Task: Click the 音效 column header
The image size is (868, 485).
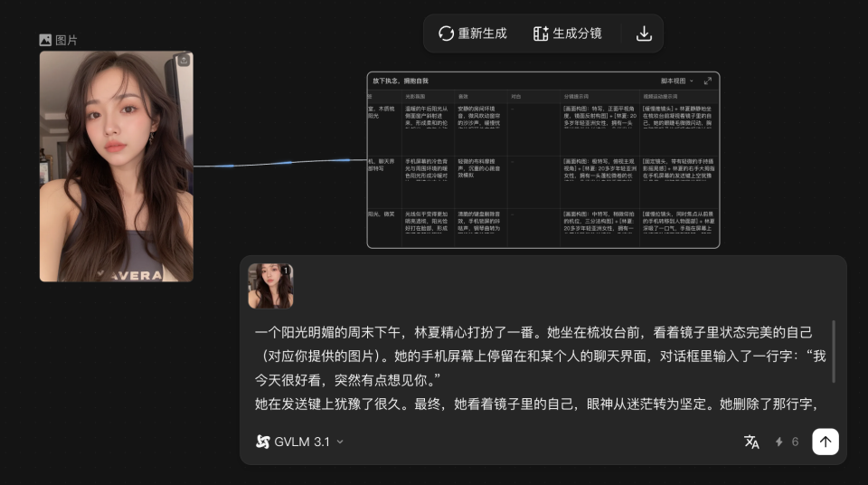Action: tap(463, 97)
